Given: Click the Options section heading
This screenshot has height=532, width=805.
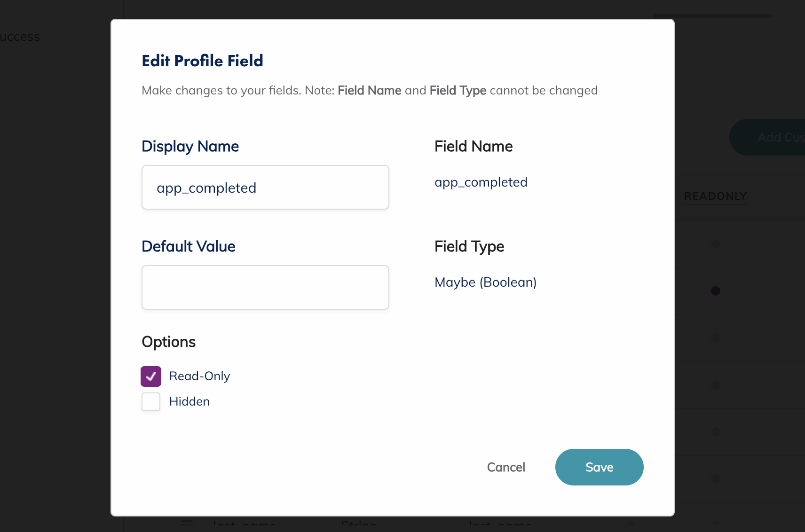Looking at the screenshot, I should [168, 342].
